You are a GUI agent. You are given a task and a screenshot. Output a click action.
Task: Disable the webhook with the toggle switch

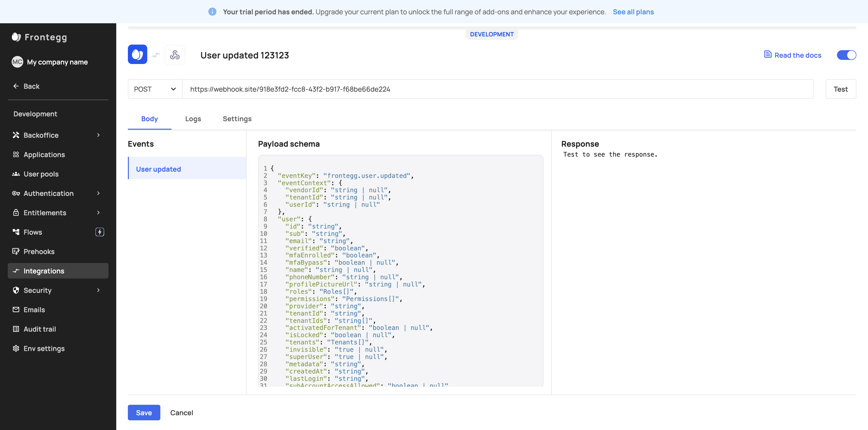pyautogui.click(x=846, y=55)
